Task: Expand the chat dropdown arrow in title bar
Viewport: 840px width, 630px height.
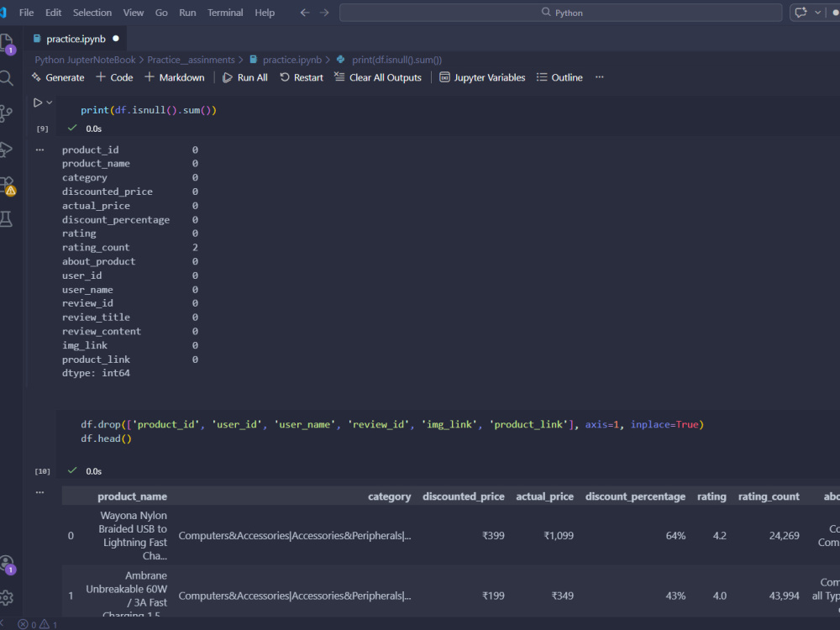Action: [x=817, y=13]
